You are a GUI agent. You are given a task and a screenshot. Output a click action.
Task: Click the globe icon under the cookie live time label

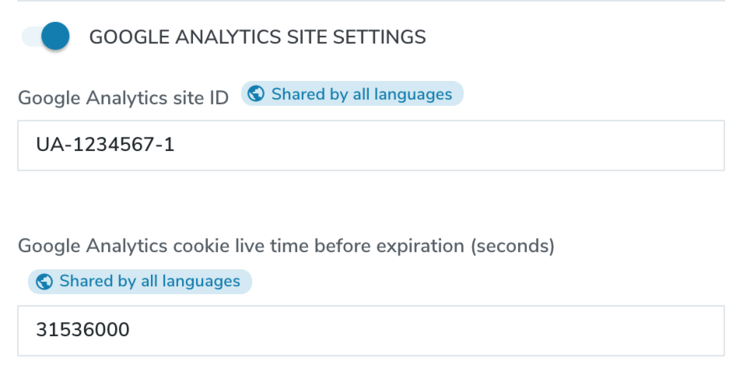pyautogui.click(x=44, y=282)
